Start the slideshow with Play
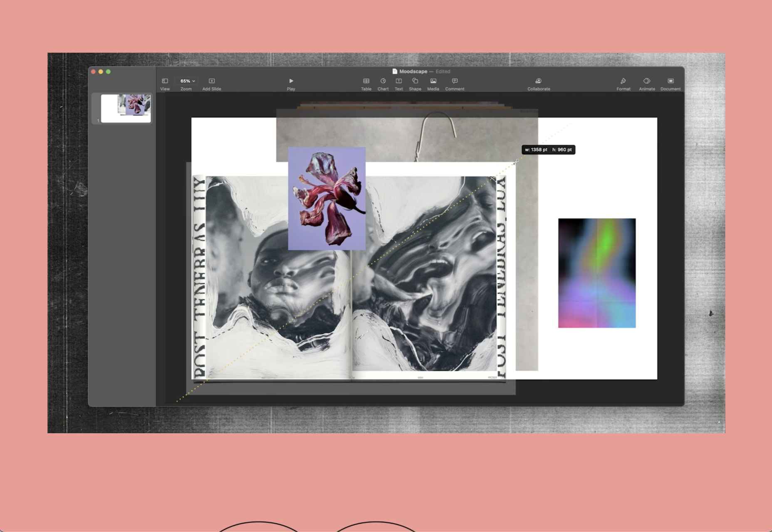The height and width of the screenshot is (532, 772). [291, 84]
